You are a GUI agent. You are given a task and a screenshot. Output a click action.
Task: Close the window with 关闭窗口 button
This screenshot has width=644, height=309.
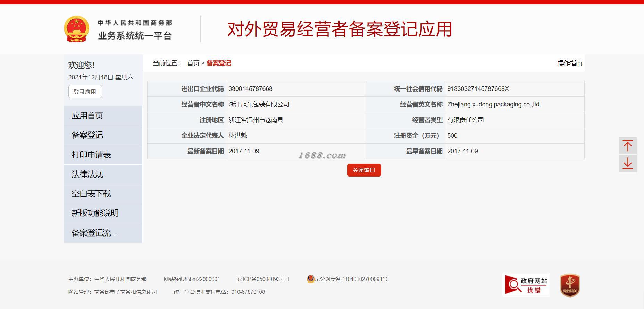pos(364,170)
